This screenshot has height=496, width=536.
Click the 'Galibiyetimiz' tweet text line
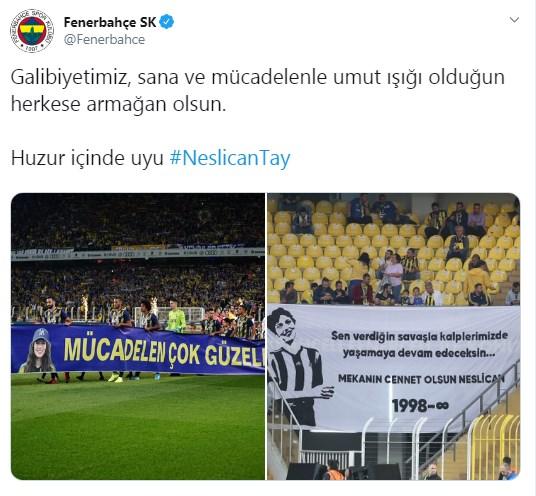tap(258, 78)
